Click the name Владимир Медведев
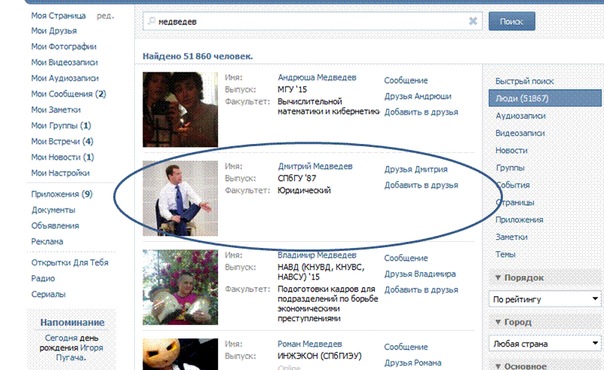The width and height of the screenshot is (604, 370). (317, 255)
